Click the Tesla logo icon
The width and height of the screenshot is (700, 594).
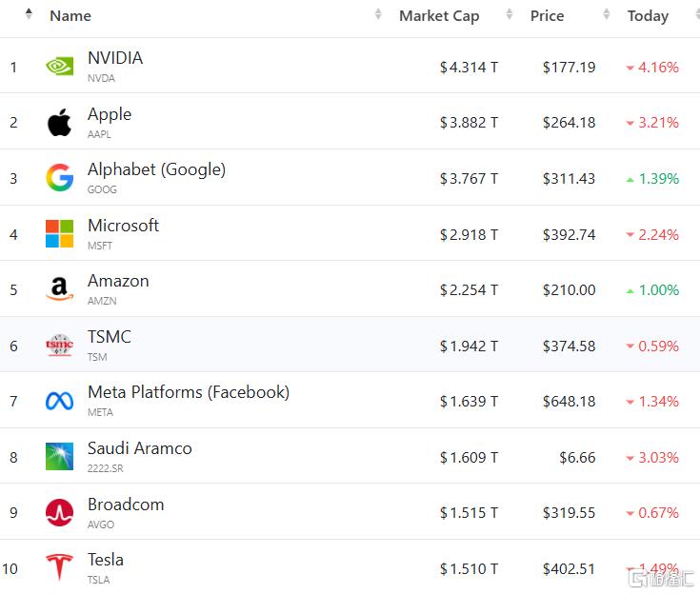tap(59, 567)
